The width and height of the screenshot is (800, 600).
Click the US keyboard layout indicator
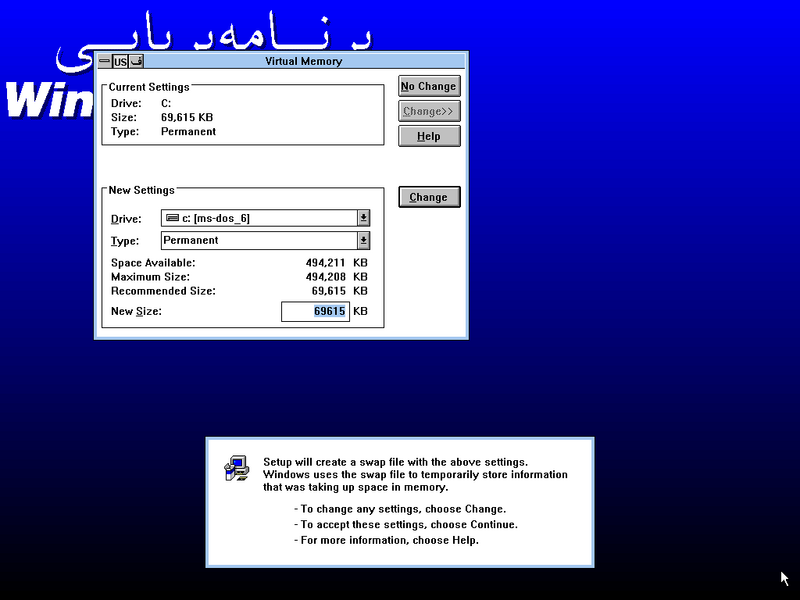pyautogui.click(x=120, y=62)
